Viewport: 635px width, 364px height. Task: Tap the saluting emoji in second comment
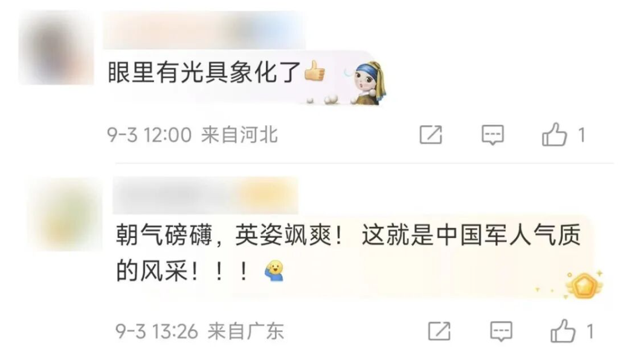(274, 270)
